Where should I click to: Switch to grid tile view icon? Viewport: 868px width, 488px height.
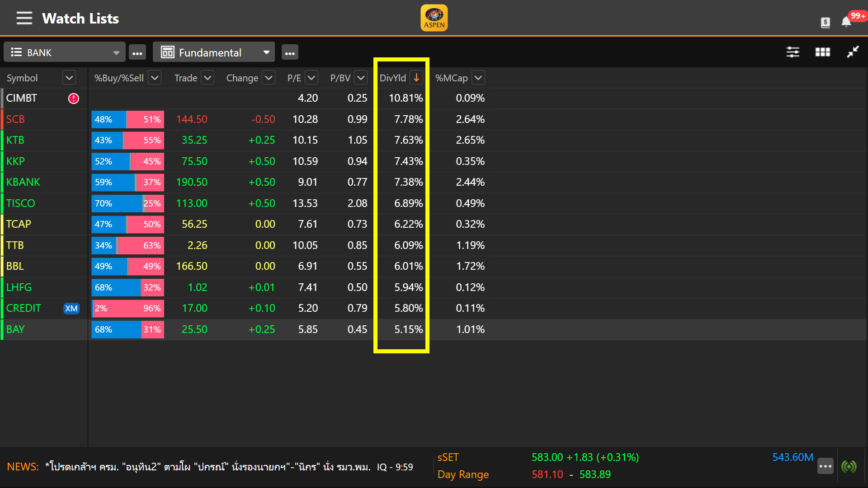823,52
